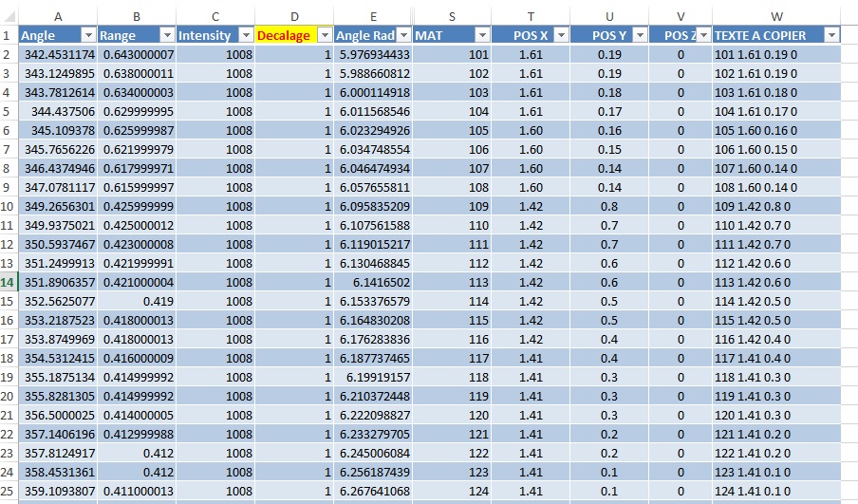
Task: Select column U header
Action: pyautogui.click(x=609, y=16)
